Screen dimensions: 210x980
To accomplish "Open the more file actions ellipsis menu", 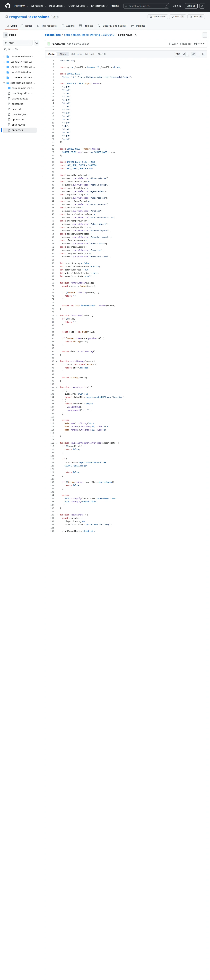I will [205, 35].
